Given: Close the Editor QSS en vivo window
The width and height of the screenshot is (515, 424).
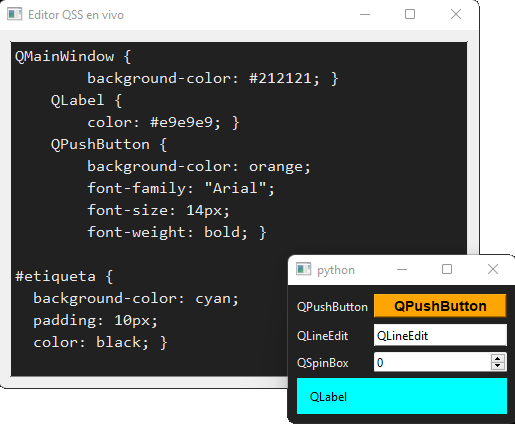Looking at the screenshot, I should 456,14.
